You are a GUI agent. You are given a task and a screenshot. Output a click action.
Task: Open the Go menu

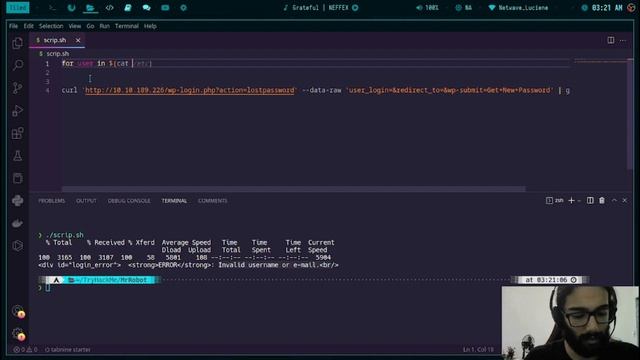click(90, 26)
